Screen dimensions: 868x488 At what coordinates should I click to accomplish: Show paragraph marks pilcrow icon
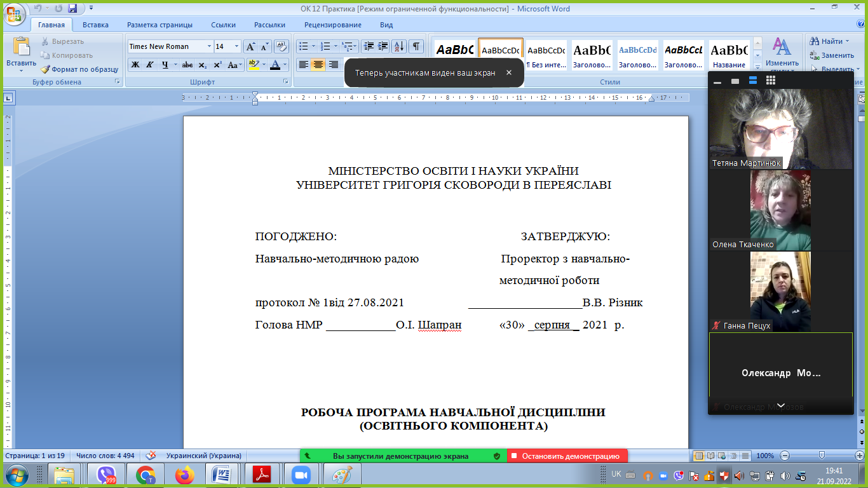click(x=416, y=46)
